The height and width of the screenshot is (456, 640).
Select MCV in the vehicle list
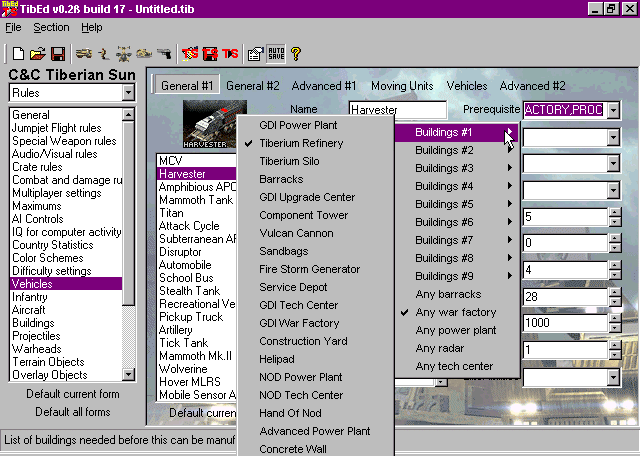pyautogui.click(x=196, y=161)
